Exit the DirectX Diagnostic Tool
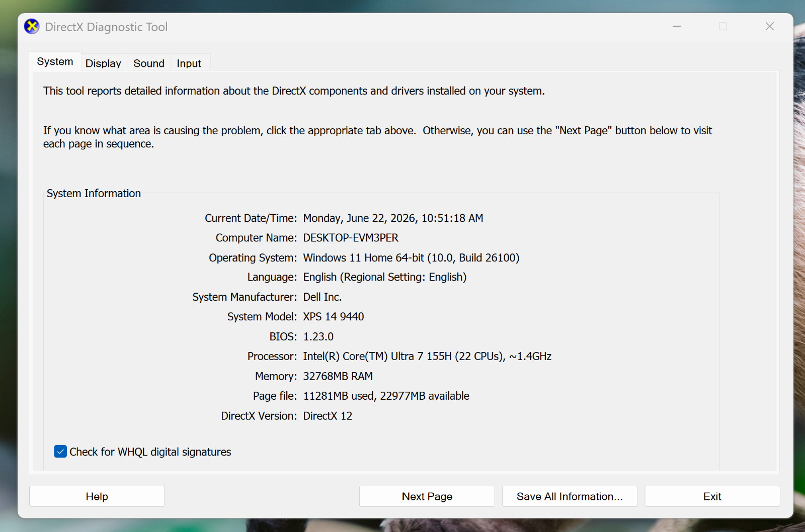 [712, 496]
